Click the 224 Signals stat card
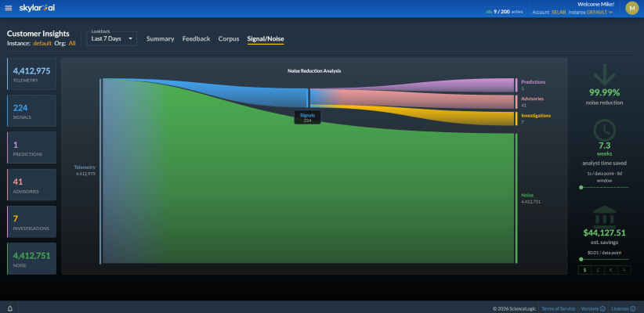The height and width of the screenshot is (313, 644). point(31,111)
